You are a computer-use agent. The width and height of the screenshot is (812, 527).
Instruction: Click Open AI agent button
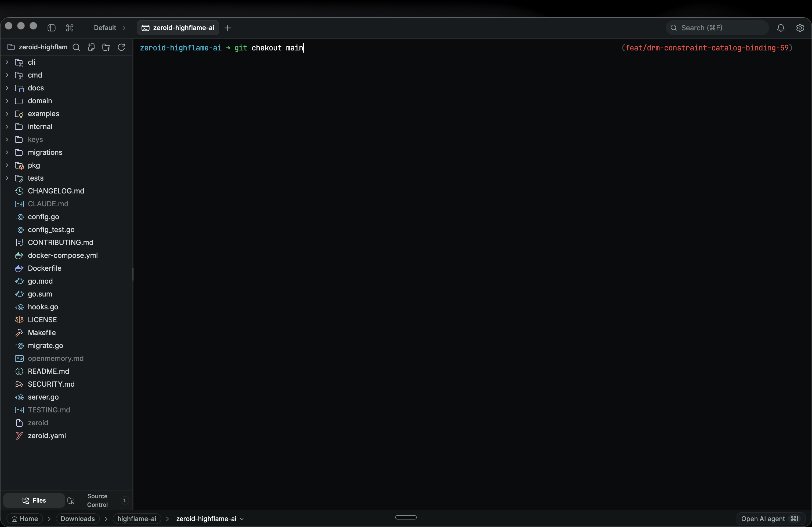(770, 518)
